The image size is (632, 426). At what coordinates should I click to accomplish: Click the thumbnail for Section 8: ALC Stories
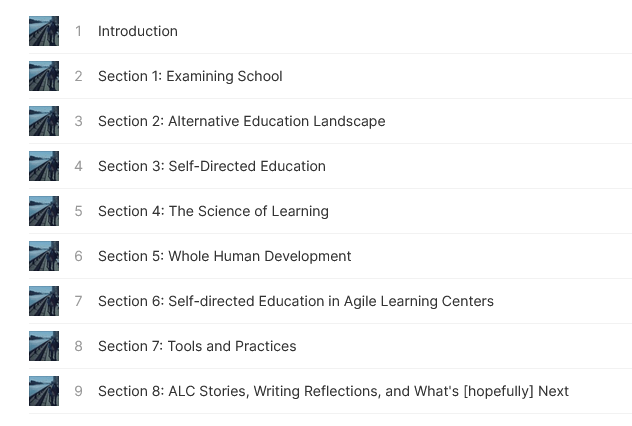(x=44, y=391)
